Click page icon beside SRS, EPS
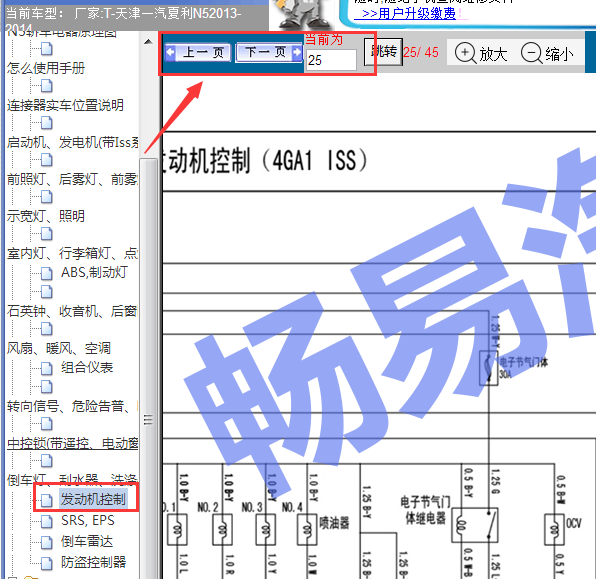Viewport: 596px width, 579px height. [x=47, y=521]
